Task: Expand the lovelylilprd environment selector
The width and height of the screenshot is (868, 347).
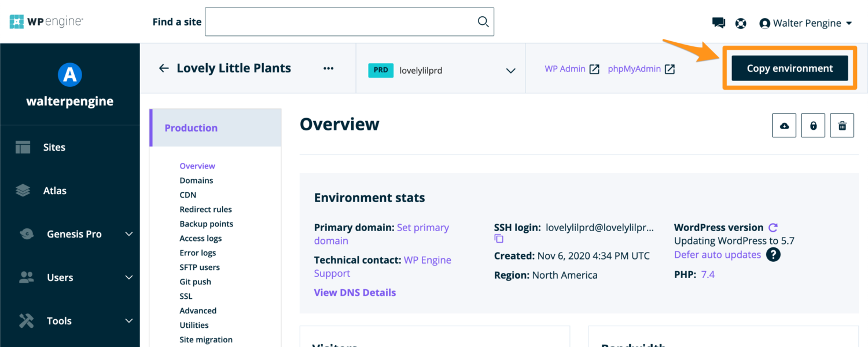Action: point(510,70)
